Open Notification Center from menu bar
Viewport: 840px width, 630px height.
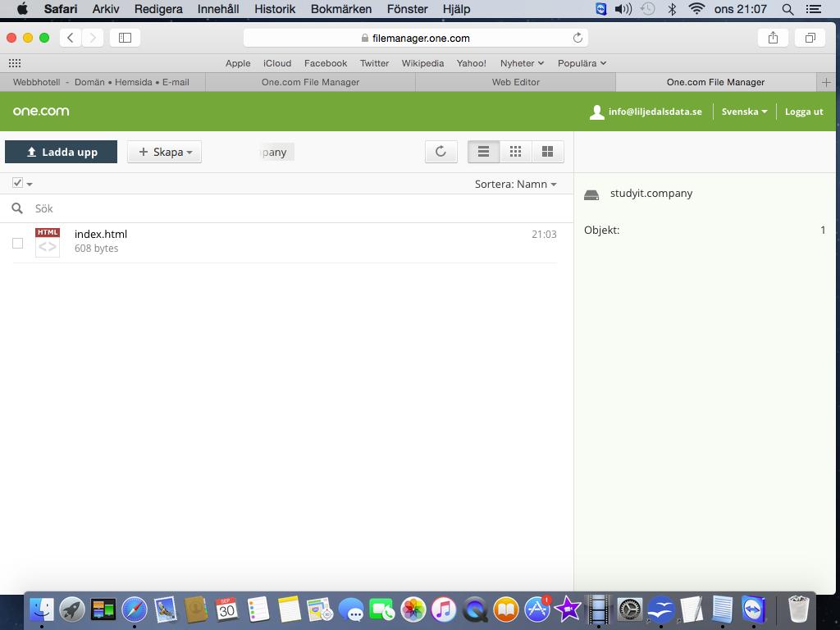click(813, 9)
